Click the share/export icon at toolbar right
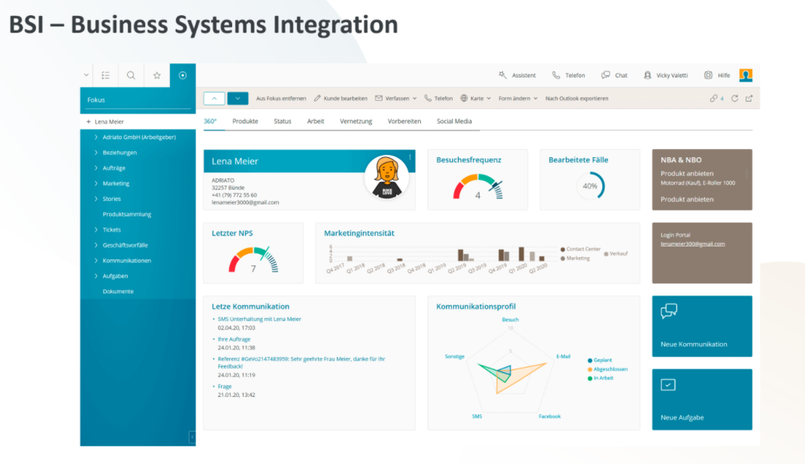Viewport: 805px width, 464px height. [x=749, y=99]
